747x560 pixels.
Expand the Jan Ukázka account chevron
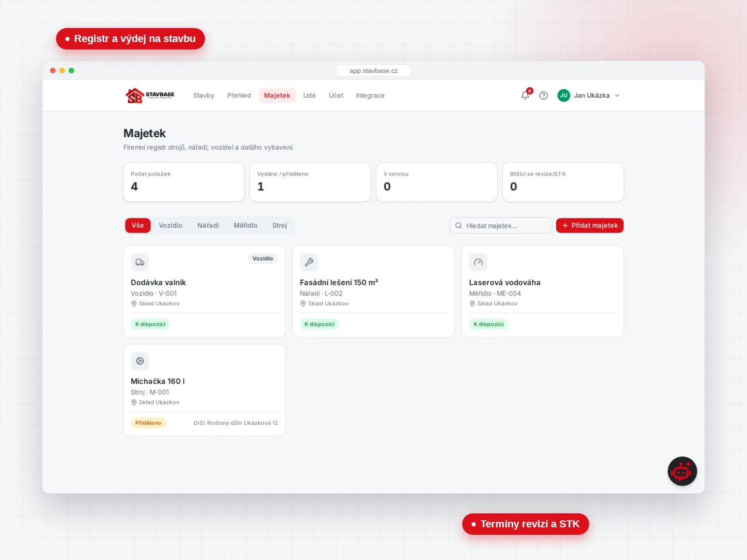point(617,95)
